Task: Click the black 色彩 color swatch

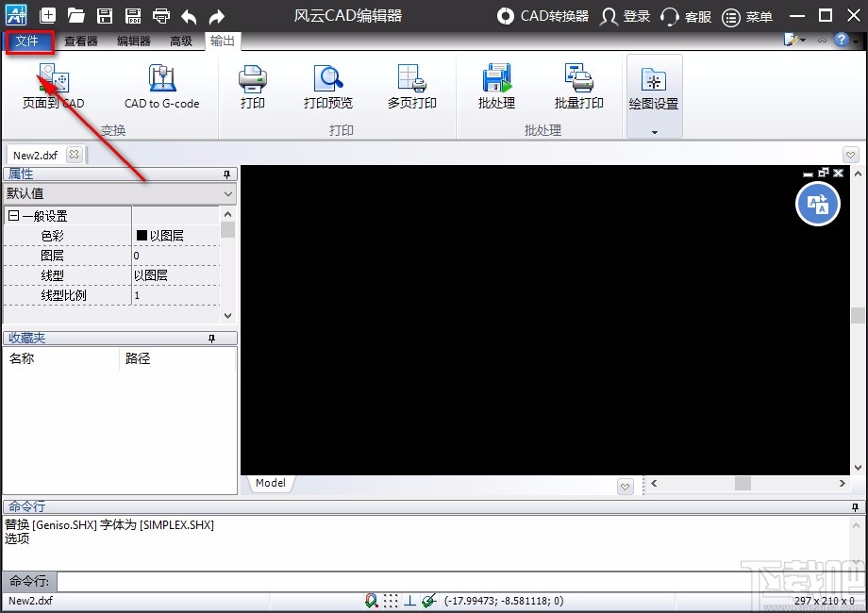Action: tap(142, 235)
